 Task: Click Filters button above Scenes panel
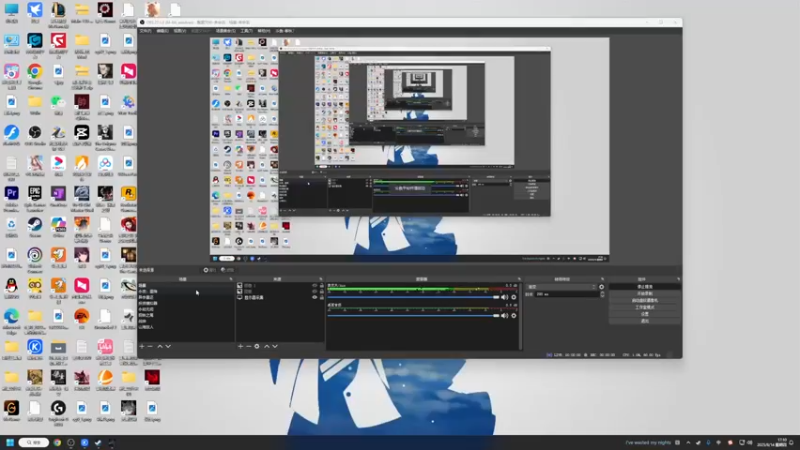tap(227, 270)
